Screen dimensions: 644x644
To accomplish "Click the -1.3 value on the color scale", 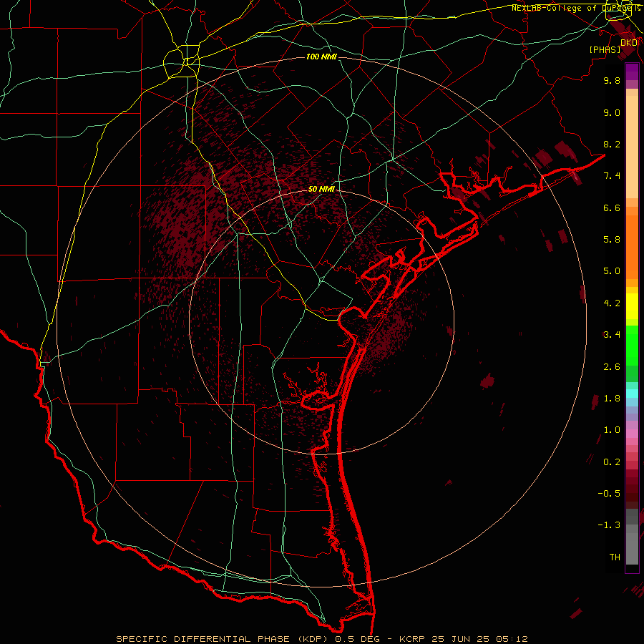I will coord(609,525).
